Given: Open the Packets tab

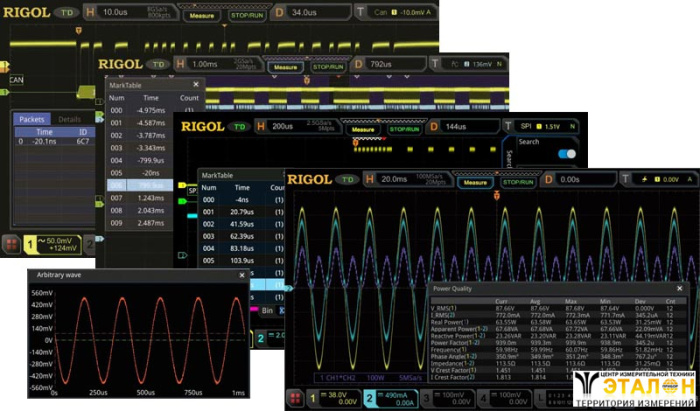Looking at the screenshot, I should pos(32,119).
